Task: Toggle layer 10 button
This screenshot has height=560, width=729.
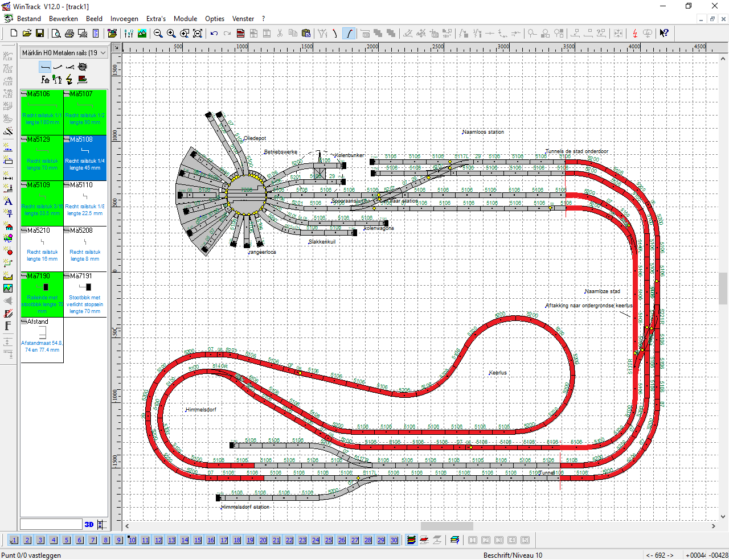Action: coord(132,540)
